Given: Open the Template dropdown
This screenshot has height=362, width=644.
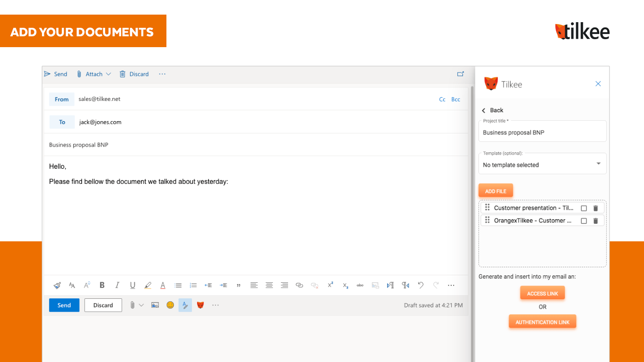Looking at the screenshot, I should 543,164.
